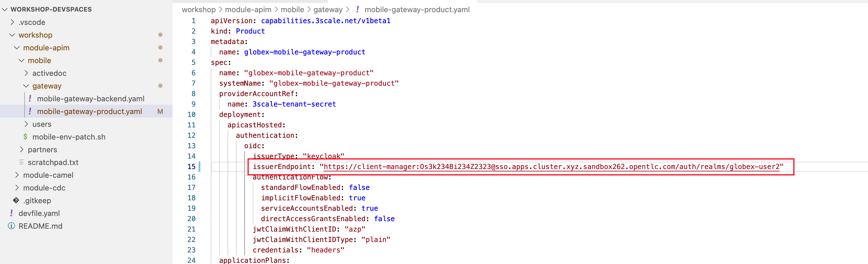868x264 pixels.
Task: Open mobile-env-patch.sh script
Action: pos(69,137)
